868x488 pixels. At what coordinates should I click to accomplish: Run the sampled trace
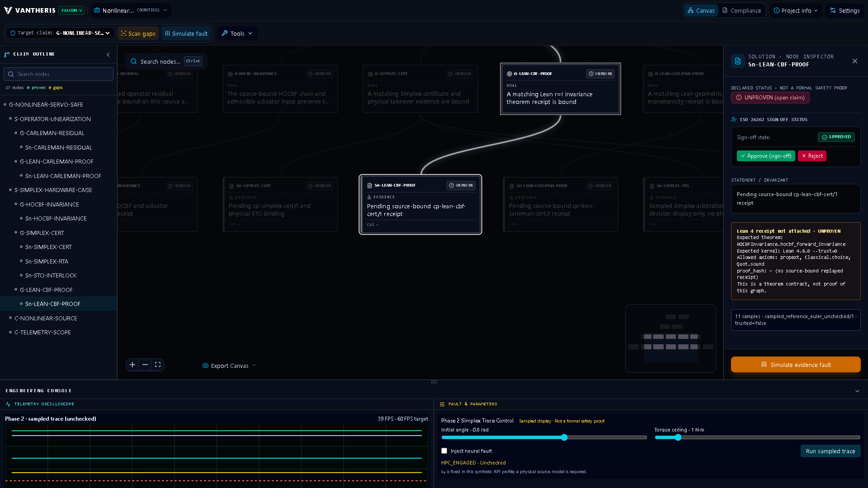click(x=830, y=451)
